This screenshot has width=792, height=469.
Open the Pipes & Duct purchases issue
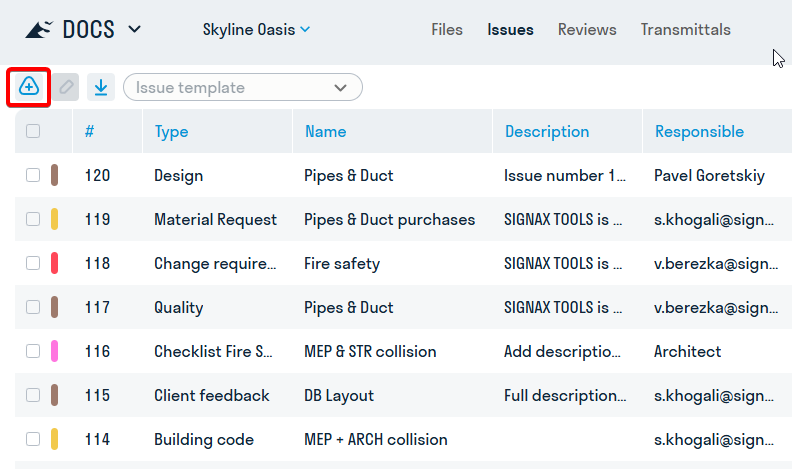click(x=389, y=220)
